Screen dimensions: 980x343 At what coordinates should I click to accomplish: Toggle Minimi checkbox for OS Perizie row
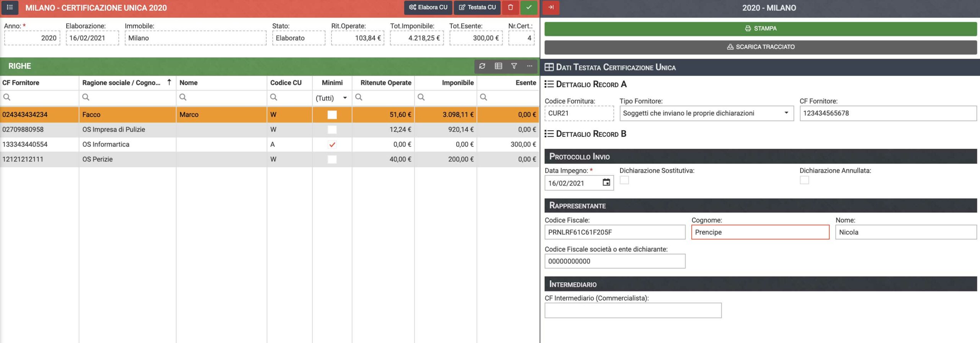[x=332, y=159]
